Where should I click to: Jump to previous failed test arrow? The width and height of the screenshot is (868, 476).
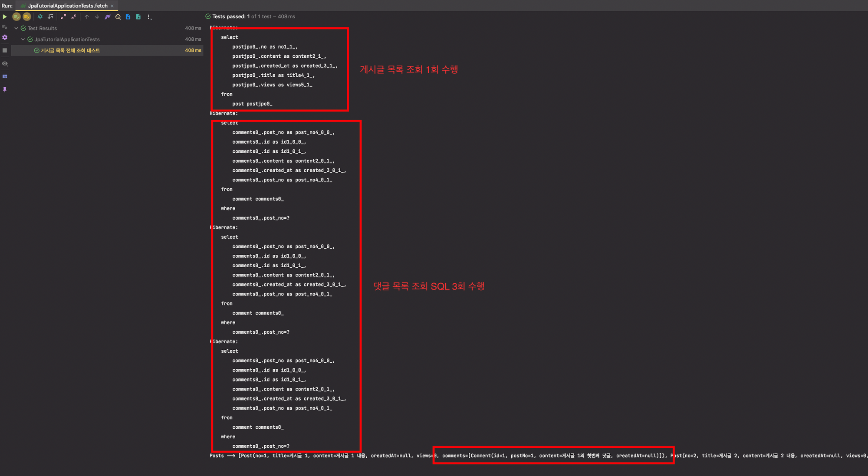click(x=87, y=17)
